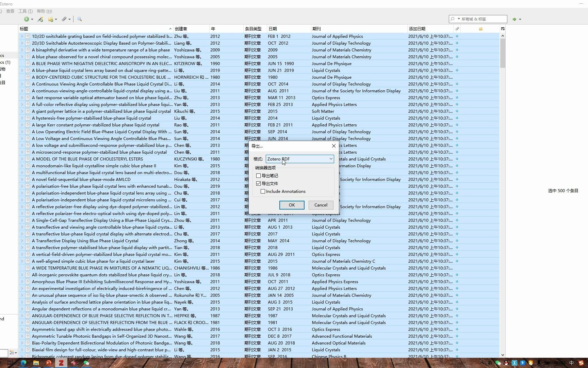588x368 pixels.
Task: Select 'Biaxial film design for full-colour' row
Action: click(259, 350)
